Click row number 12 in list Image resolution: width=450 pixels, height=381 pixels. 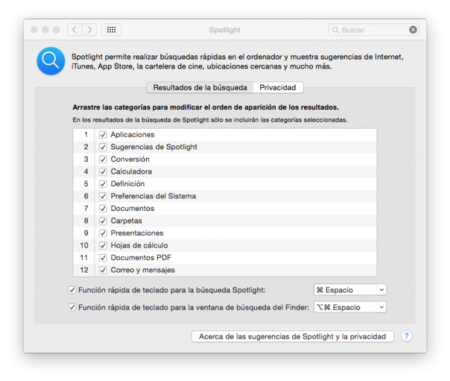84,270
